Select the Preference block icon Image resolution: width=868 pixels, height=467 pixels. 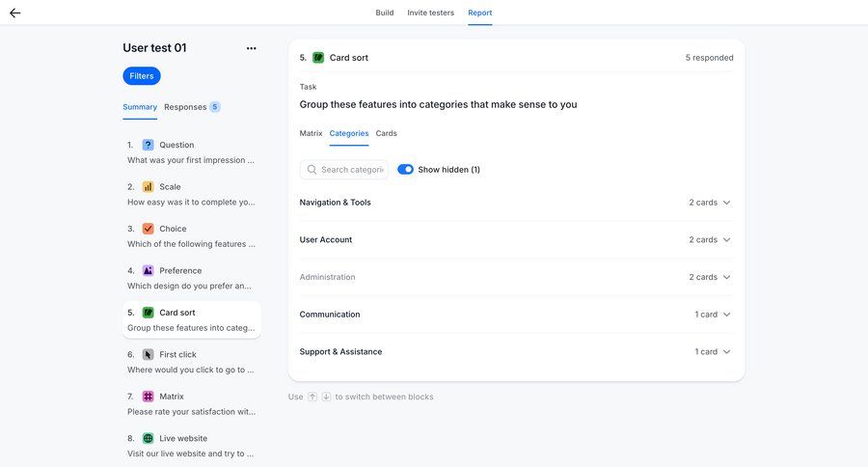[x=148, y=271]
